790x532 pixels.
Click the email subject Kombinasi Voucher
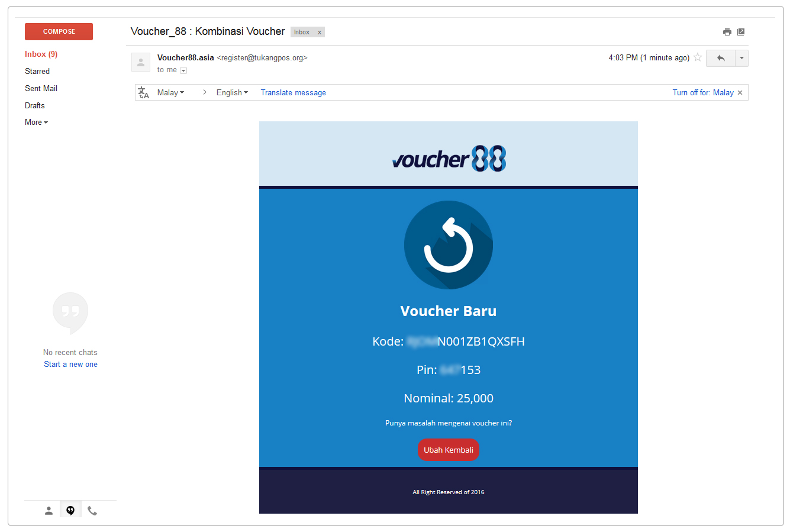coord(240,31)
